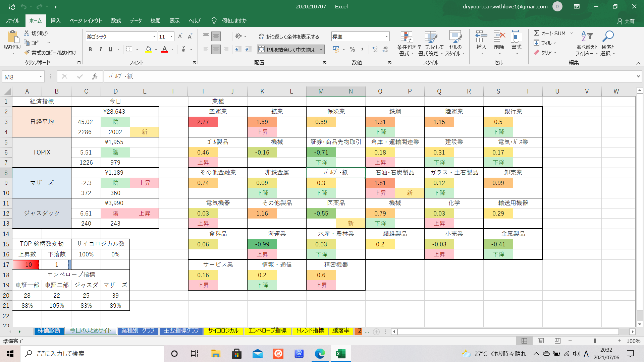Viewport: 644px width, 362px height.
Task: Click the increase decimal icon
Action: [375, 50]
